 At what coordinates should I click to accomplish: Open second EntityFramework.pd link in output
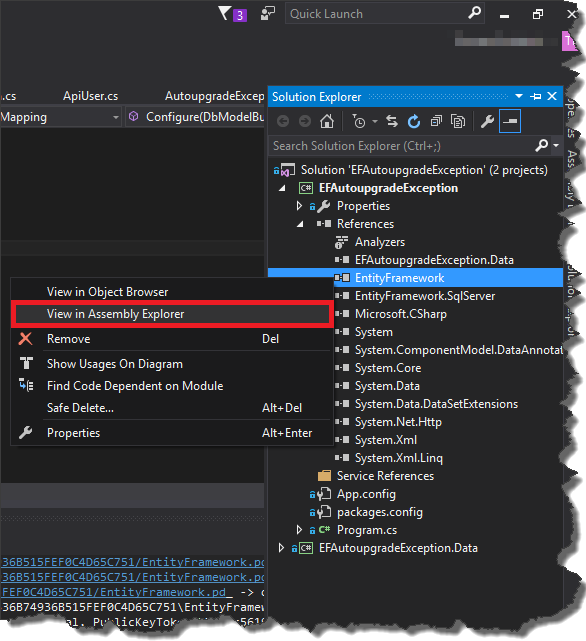133,577
